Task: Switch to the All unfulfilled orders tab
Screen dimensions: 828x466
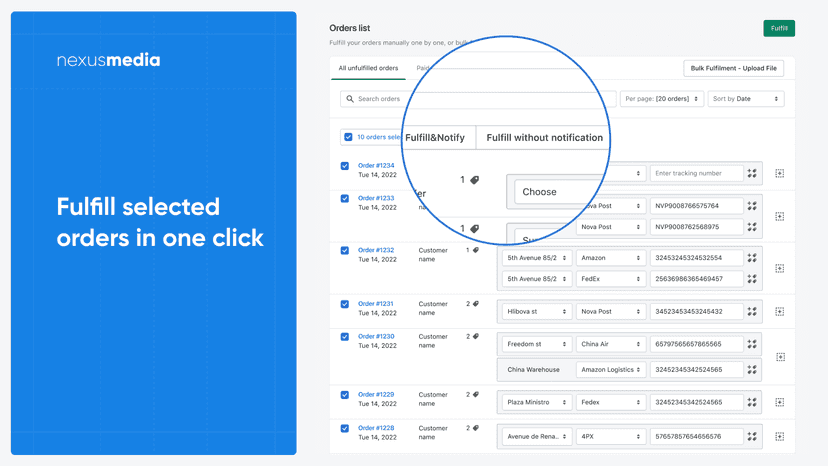Action: point(368,68)
